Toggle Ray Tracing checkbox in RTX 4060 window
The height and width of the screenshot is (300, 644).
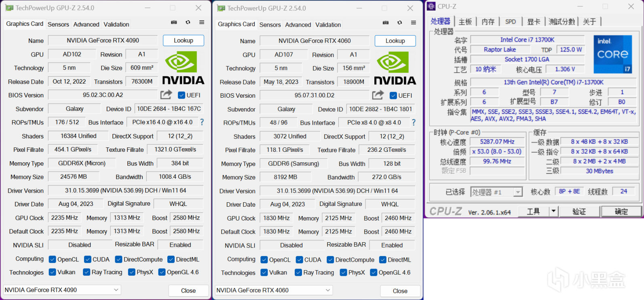coord(298,273)
